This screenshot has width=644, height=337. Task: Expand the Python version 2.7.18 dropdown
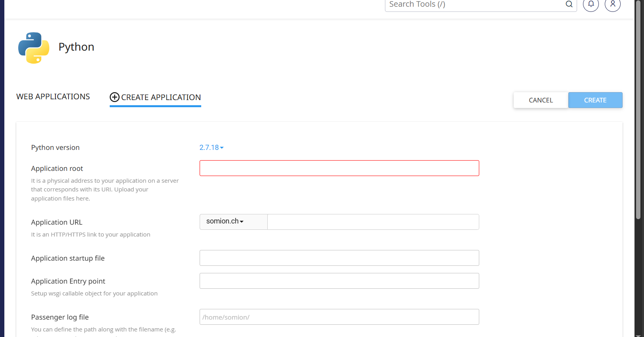pos(211,148)
